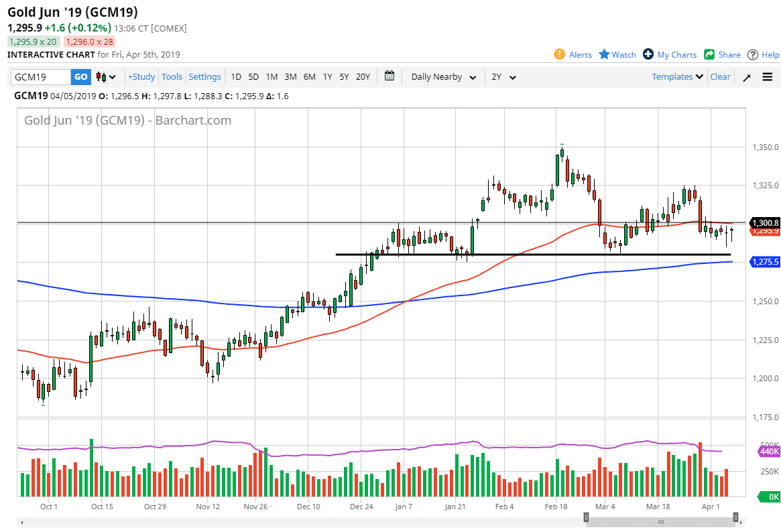The width and height of the screenshot is (781, 532).
Task: Open the hamburger menu icon
Action: coord(768,77)
